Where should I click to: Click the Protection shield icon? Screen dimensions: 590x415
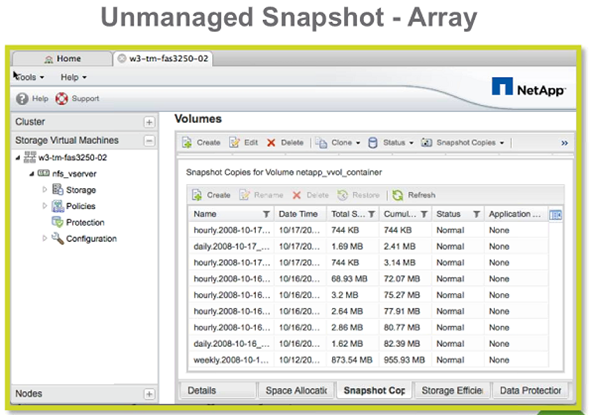[x=58, y=222]
